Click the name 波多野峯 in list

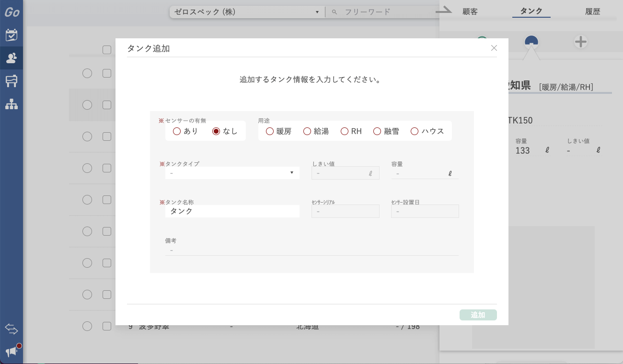click(x=154, y=327)
